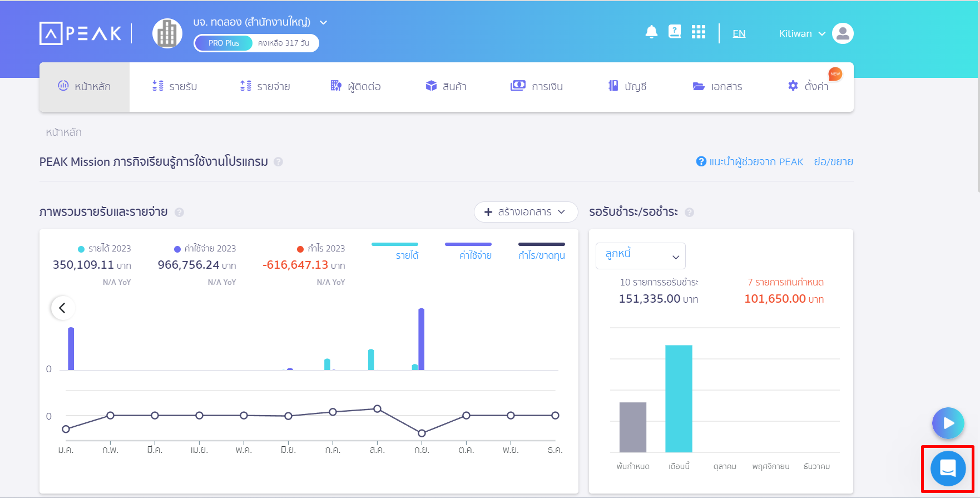Click the user profile avatar

(843, 33)
